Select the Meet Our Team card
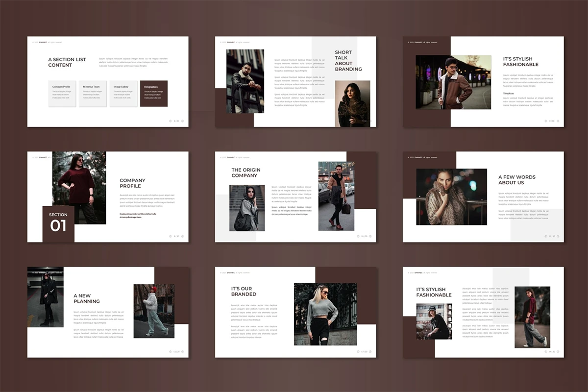 [x=93, y=94]
